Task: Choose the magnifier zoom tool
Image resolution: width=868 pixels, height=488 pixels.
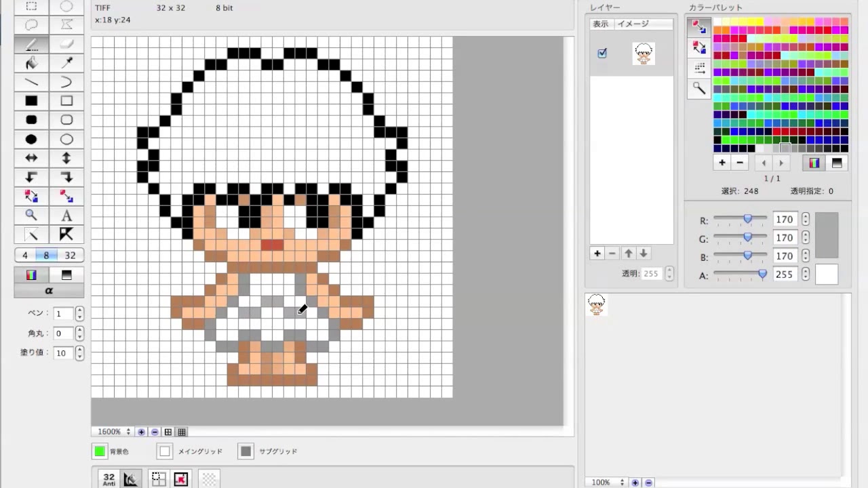Action: coord(31,216)
